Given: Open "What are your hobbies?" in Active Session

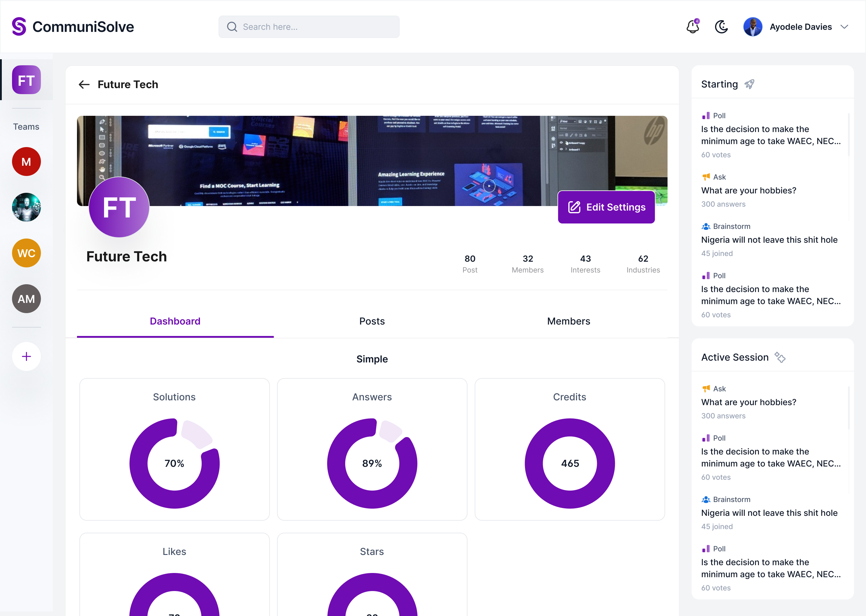Looking at the screenshot, I should (748, 402).
